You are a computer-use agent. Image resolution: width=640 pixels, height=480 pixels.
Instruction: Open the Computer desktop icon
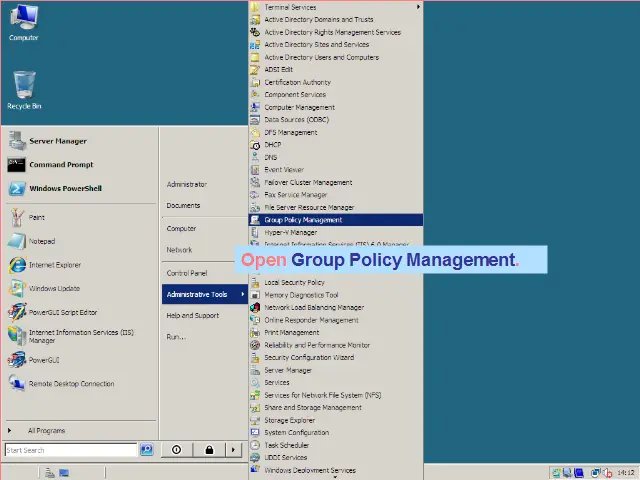[24, 21]
